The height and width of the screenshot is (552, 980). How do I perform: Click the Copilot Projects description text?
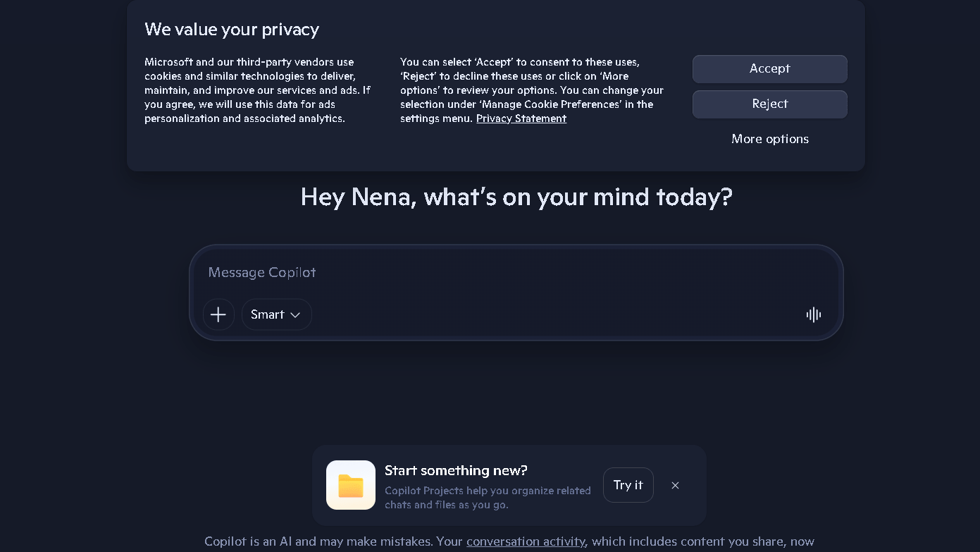(x=488, y=498)
